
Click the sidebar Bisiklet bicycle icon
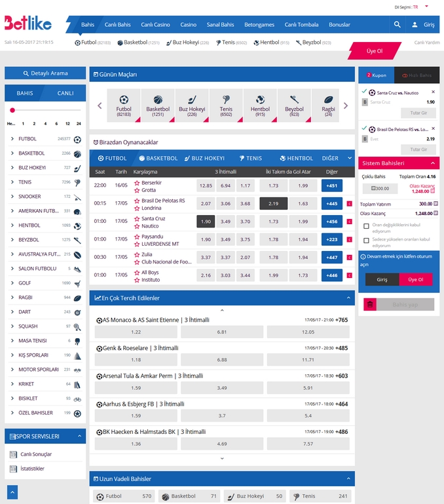tap(77, 399)
